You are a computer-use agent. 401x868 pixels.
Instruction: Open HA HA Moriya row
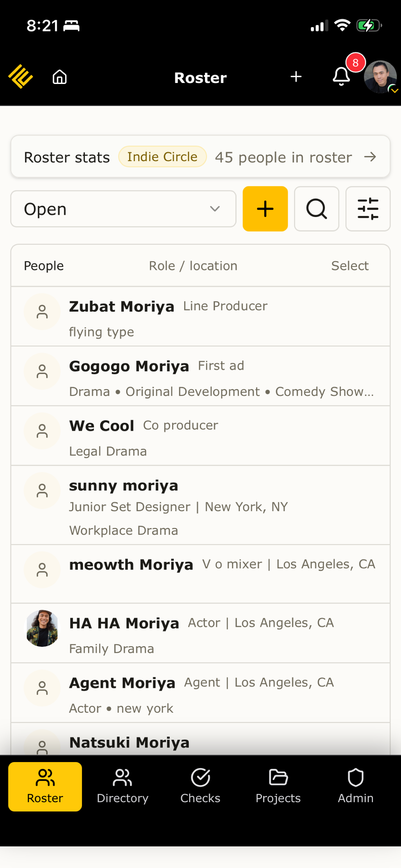tap(200, 634)
